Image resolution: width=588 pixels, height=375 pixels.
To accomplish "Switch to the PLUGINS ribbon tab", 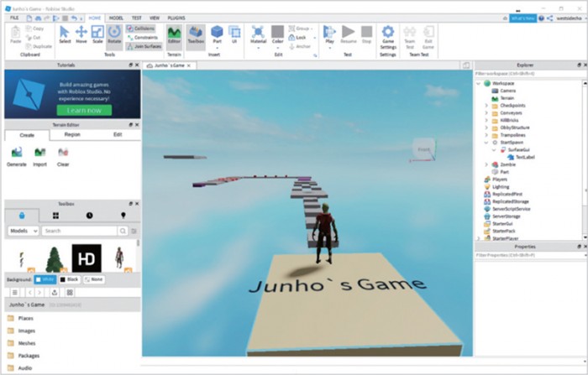I will 176,18.
